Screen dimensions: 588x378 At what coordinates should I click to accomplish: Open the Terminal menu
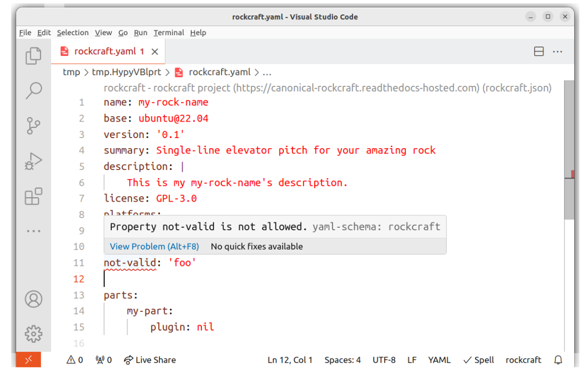point(169,33)
